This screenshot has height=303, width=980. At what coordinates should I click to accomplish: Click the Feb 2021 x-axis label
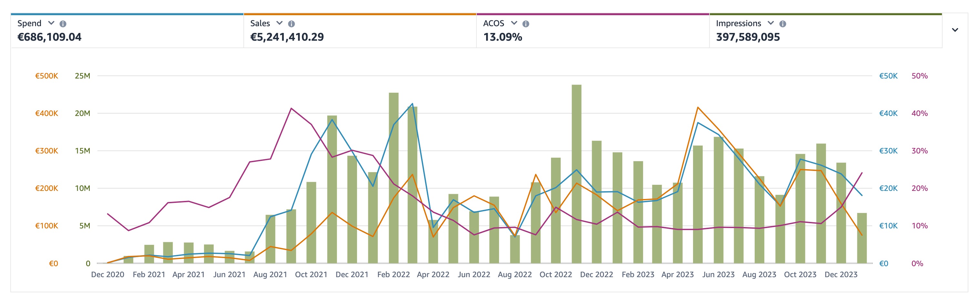coord(149,275)
